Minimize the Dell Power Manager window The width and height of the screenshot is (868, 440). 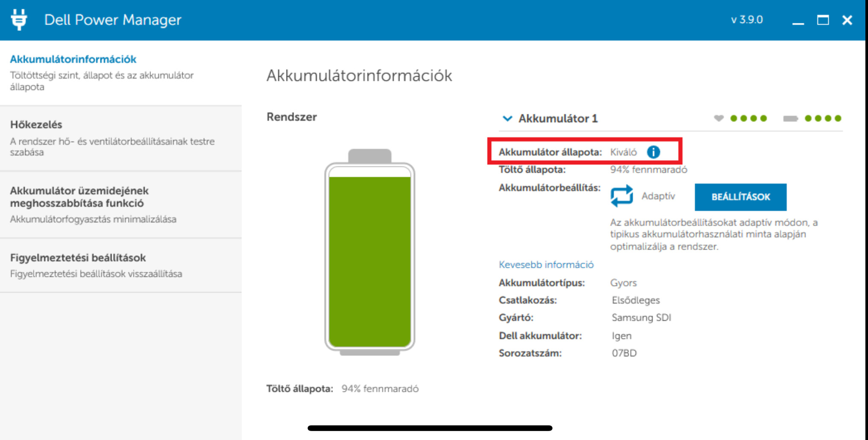[798, 20]
